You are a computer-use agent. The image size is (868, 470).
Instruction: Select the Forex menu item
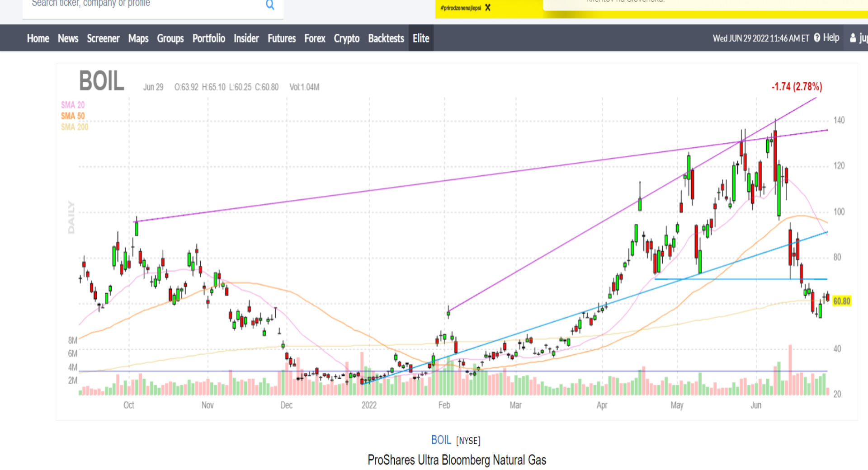pyautogui.click(x=315, y=38)
